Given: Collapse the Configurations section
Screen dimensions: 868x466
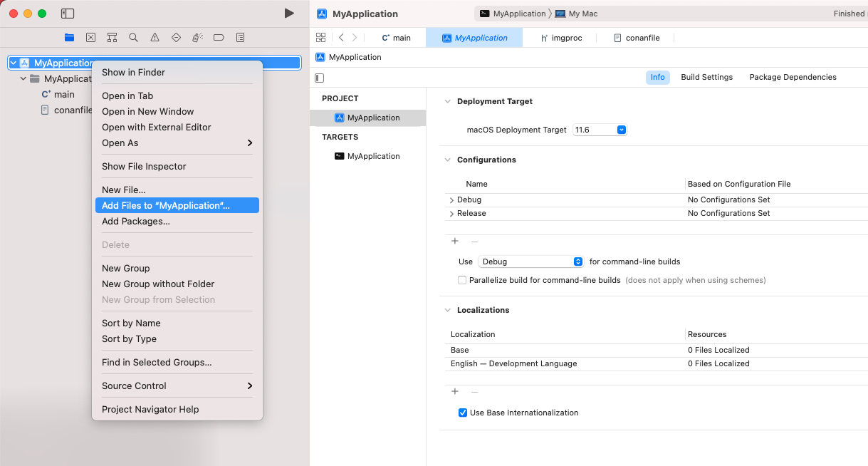Looking at the screenshot, I should click(448, 160).
